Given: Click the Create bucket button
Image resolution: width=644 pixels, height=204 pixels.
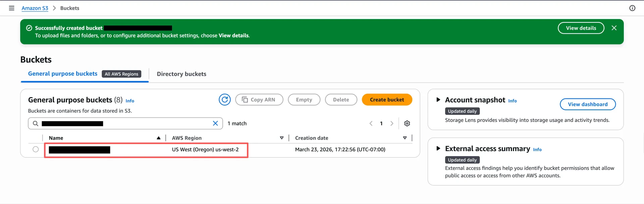Looking at the screenshot, I should click(x=387, y=99).
